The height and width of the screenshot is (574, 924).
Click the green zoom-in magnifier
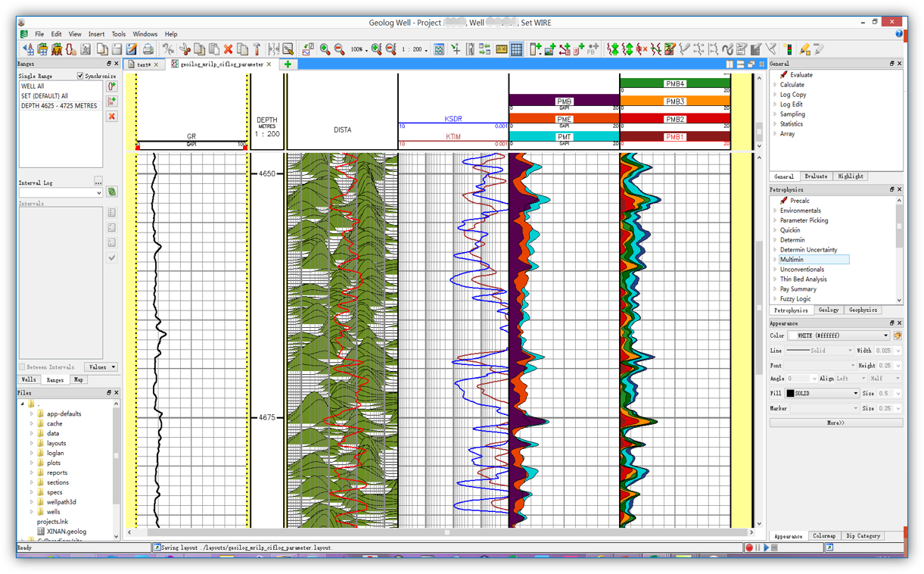click(325, 49)
